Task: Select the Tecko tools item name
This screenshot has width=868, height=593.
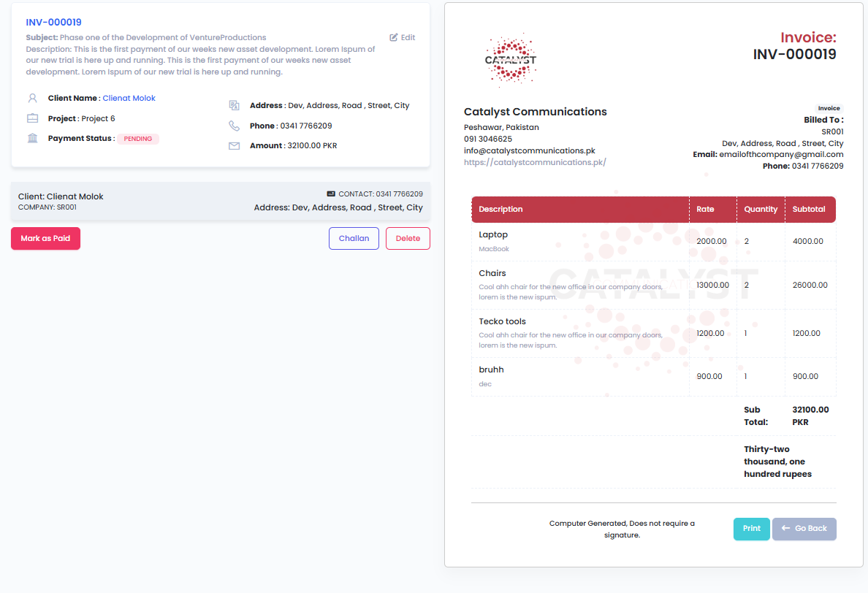Action: (502, 321)
